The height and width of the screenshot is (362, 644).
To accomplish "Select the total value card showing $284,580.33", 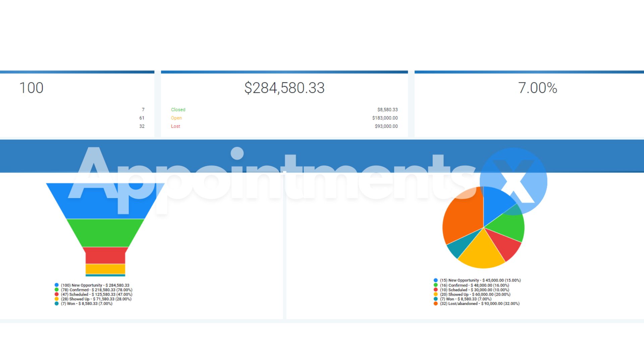I will tap(285, 88).
